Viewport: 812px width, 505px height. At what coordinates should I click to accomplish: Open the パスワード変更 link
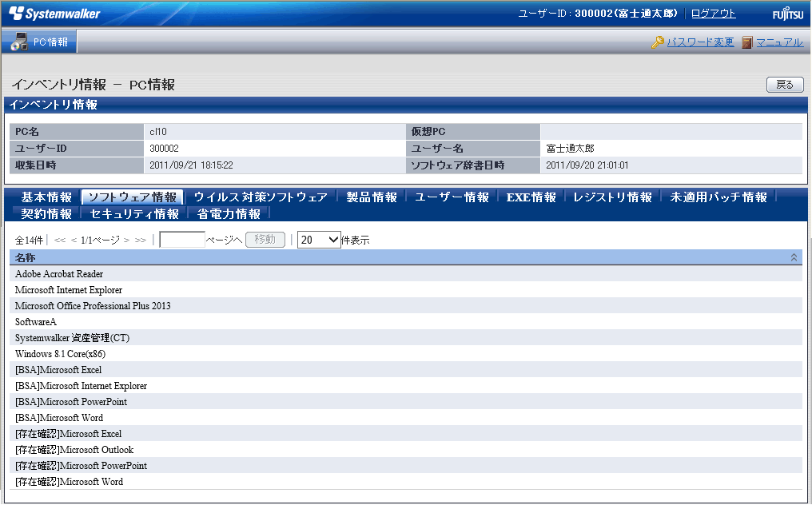pos(701,42)
